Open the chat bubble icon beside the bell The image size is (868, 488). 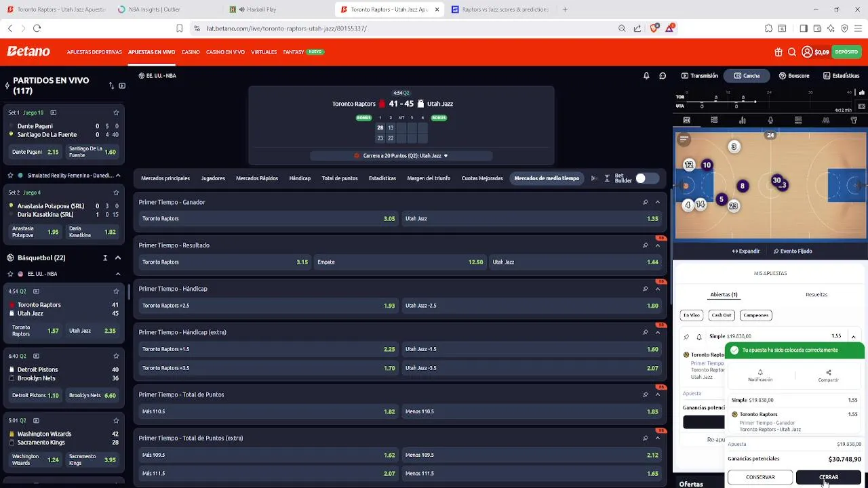tap(663, 76)
